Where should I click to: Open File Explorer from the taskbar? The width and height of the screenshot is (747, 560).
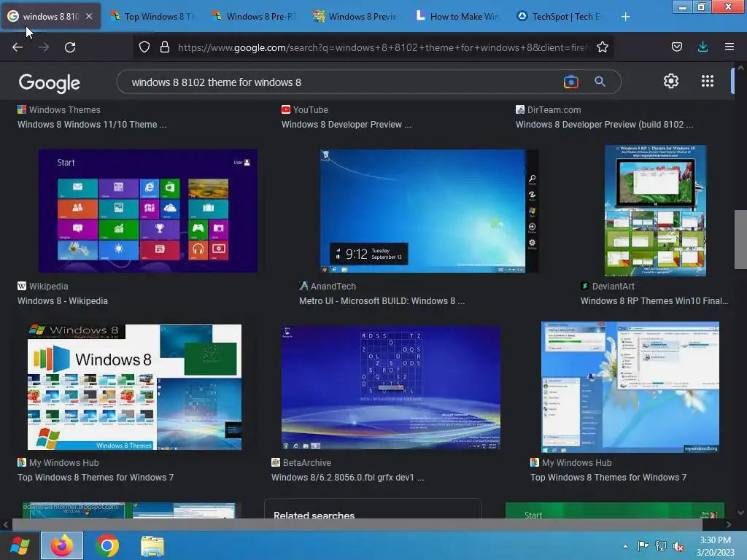pos(152,545)
